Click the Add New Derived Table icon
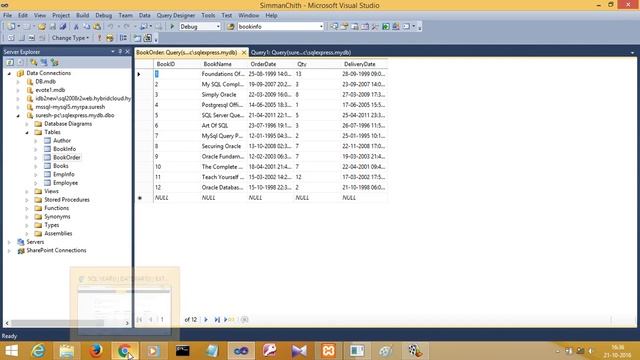Screen dimensions: 640x360 click(x=148, y=38)
